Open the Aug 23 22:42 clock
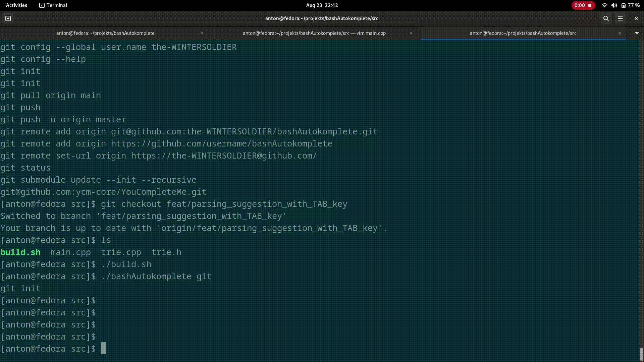644x362 pixels. click(x=322, y=5)
